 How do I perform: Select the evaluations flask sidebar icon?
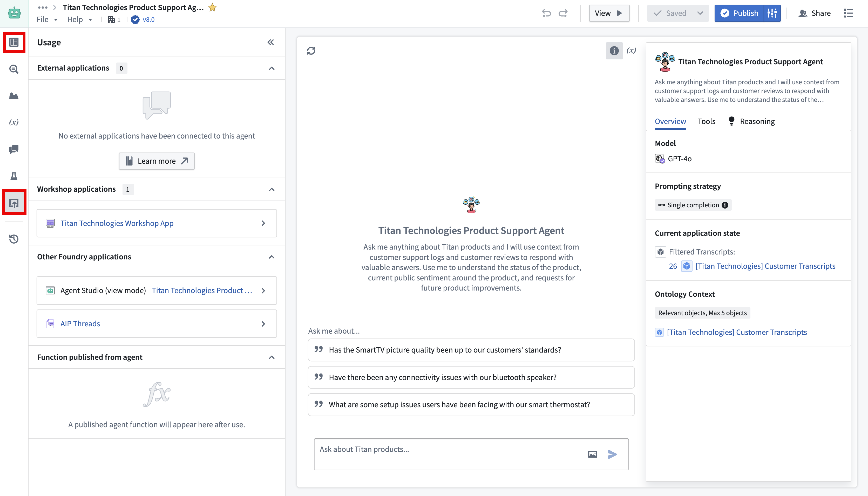(x=14, y=176)
